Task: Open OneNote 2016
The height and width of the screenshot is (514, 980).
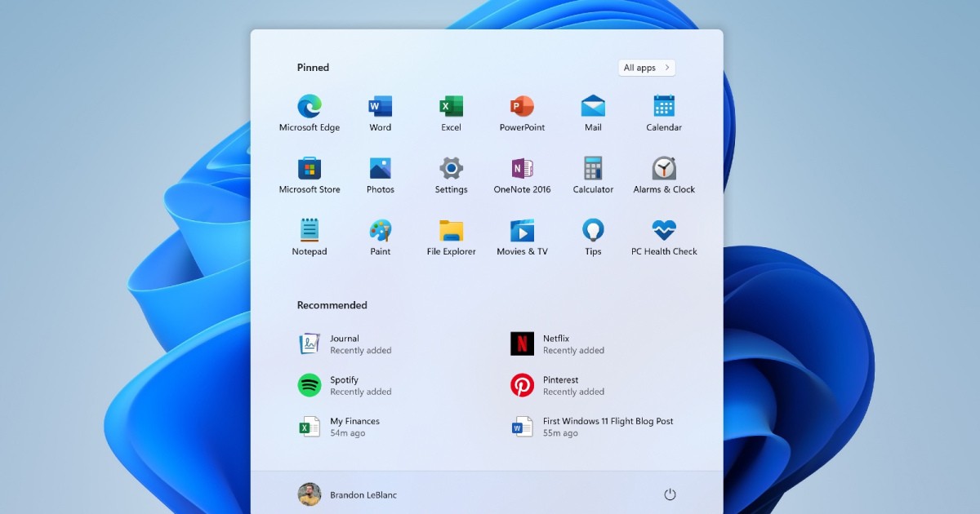Action: (x=522, y=169)
